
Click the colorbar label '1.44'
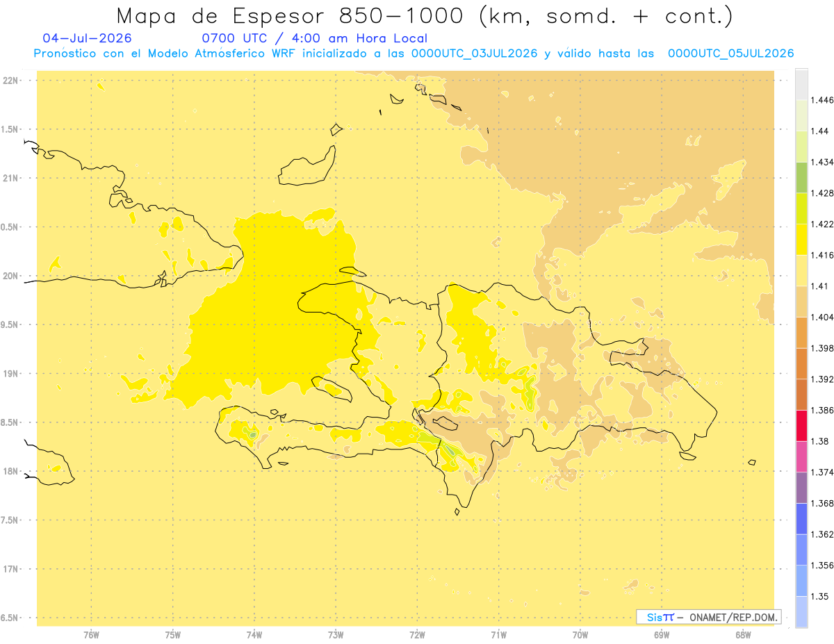pos(820,131)
